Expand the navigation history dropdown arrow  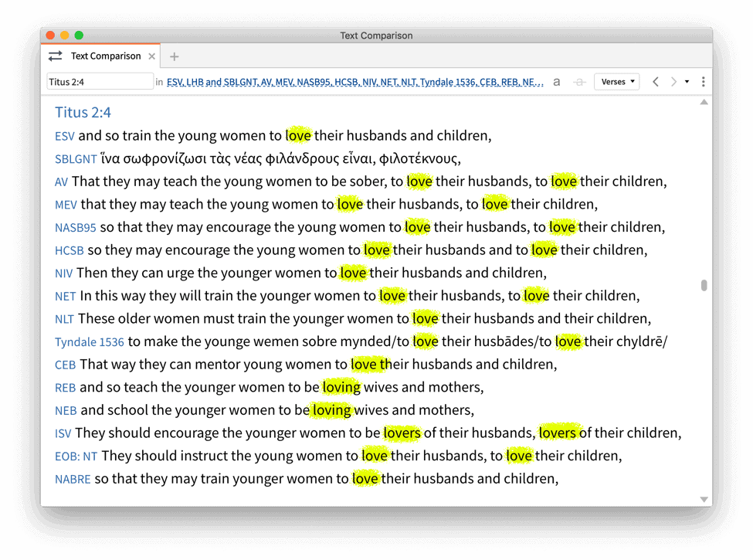pyautogui.click(x=687, y=82)
